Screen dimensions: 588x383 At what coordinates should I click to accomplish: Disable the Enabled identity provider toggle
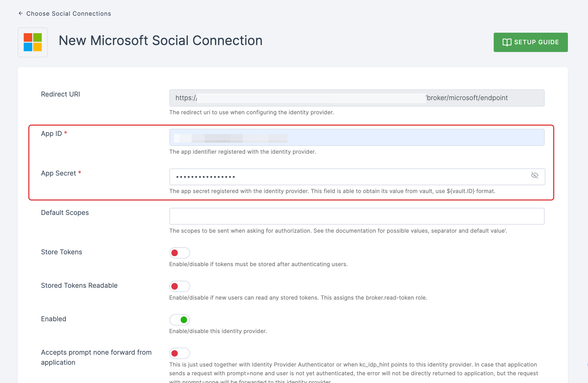pyautogui.click(x=180, y=320)
